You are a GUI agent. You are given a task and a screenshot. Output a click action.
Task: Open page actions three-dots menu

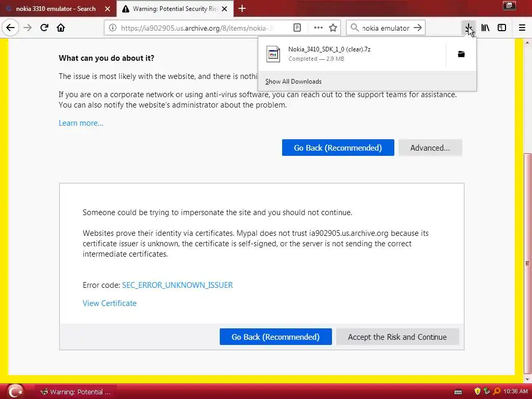pyautogui.click(x=318, y=28)
